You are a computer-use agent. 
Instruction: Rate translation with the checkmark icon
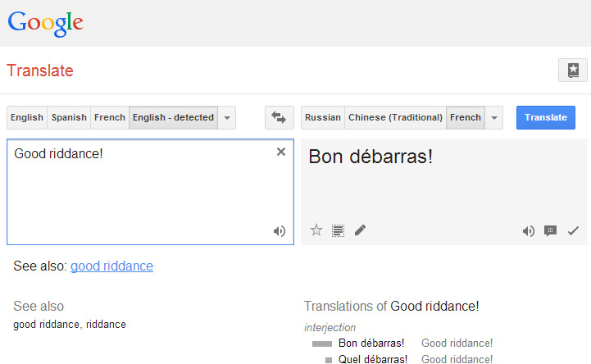[x=573, y=230]
